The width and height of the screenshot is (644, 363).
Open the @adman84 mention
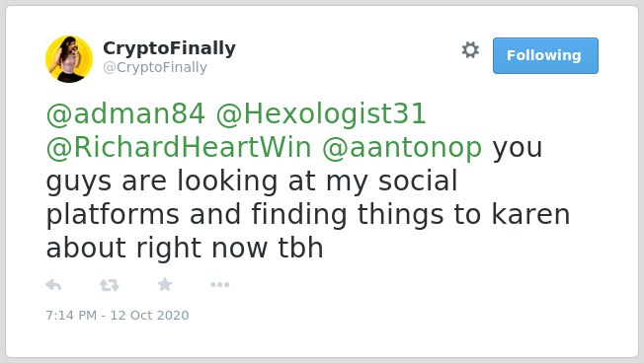pyautogui.click(x=125, y=113)
